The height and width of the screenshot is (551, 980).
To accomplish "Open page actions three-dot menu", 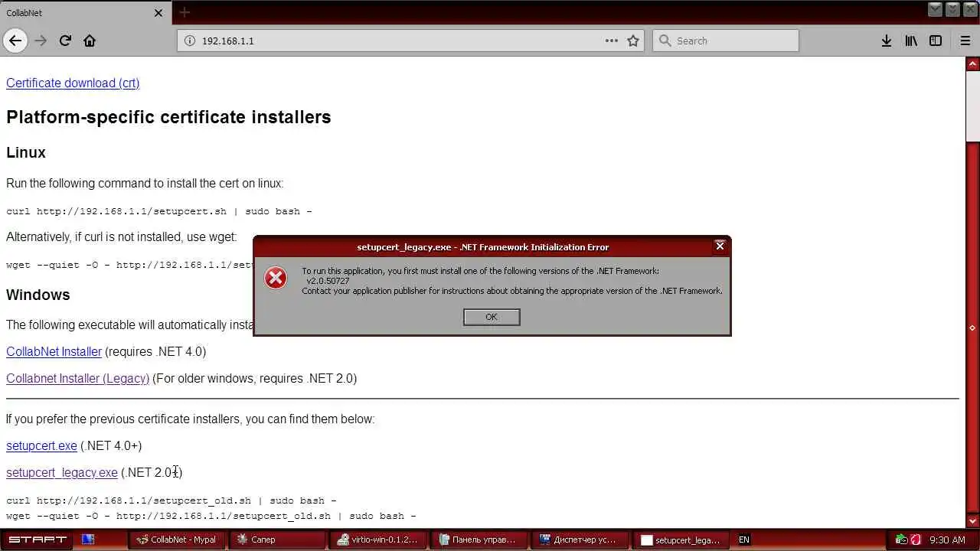I will point(612,41).
